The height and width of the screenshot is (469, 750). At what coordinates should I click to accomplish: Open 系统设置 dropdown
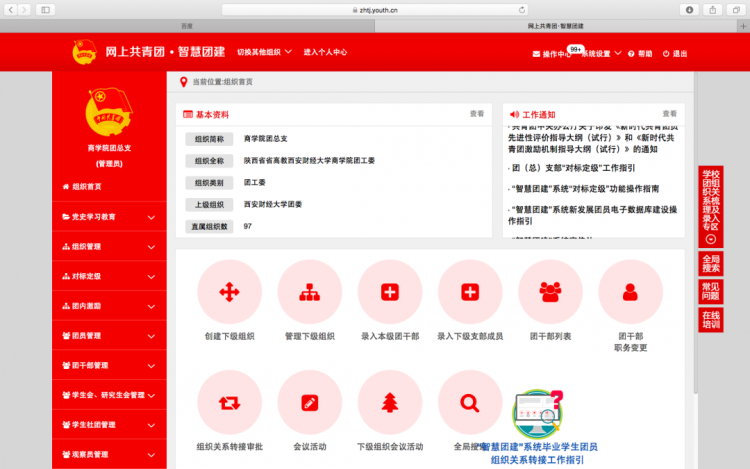pos(601,54)
